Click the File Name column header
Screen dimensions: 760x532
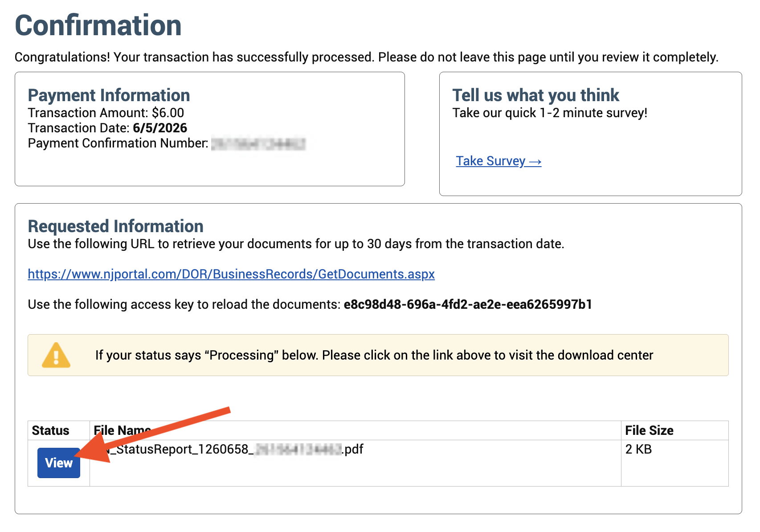[122, 430]
